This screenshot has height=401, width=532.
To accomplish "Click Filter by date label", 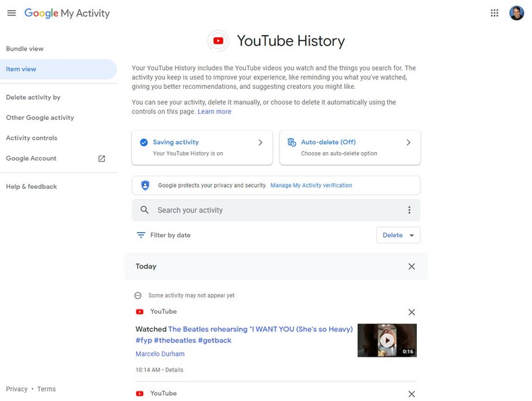I will pyautogui.click(x=170, y=235).
